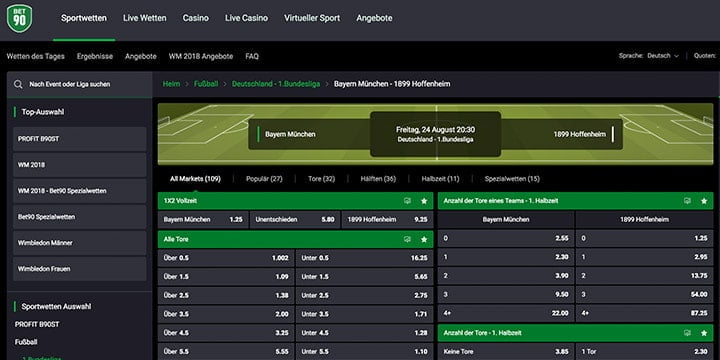Bet on Unentschieden at 5.80

295,220
